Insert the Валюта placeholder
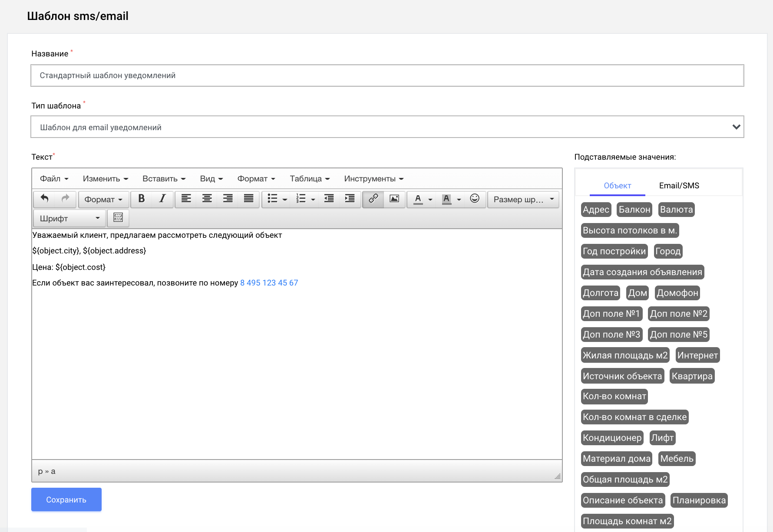773x532 pixels. click(x=676, y=210)
